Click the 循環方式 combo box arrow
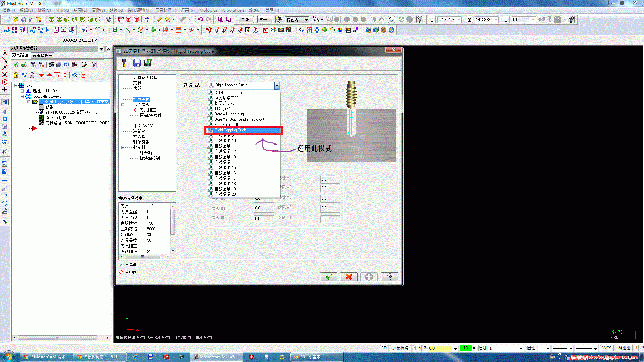The width and height of the screenshot is (644, 362). pos(277,86)
